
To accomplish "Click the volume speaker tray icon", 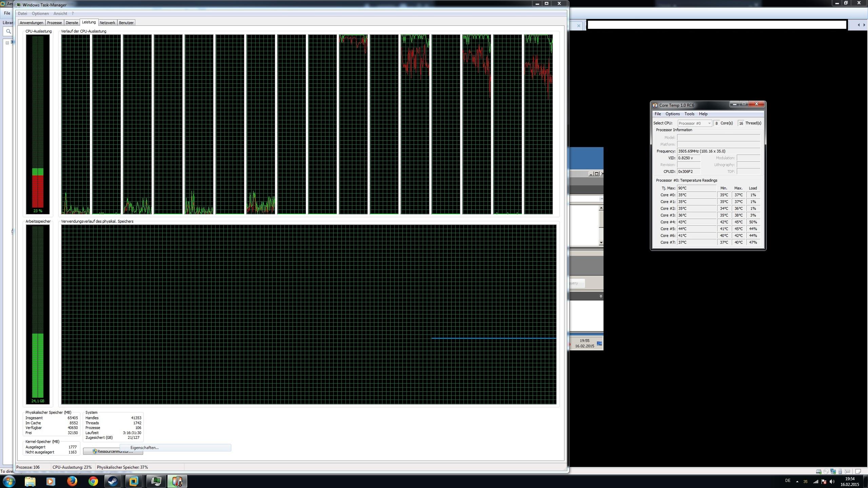I will tap(832, 482).
